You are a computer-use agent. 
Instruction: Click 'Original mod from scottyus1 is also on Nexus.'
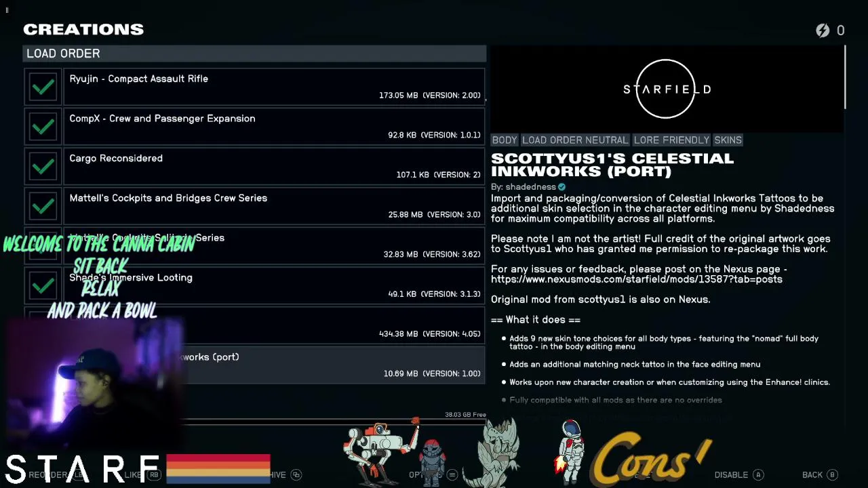pos(601,300)
